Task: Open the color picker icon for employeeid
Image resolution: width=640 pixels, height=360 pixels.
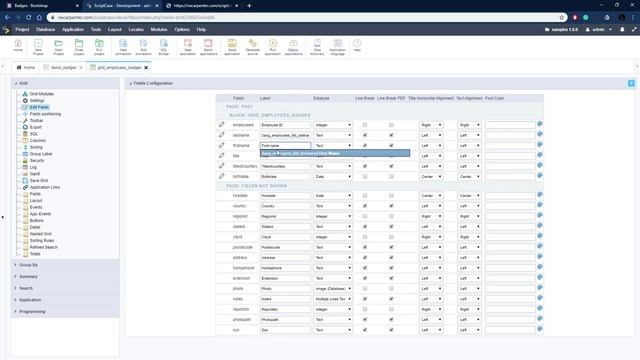Action: point(540,124)
